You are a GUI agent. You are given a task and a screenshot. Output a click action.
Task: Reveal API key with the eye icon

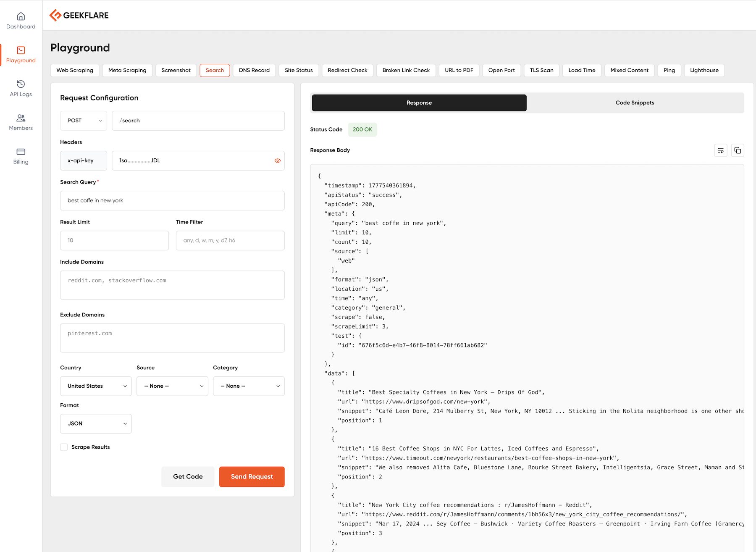tap(277, 160)
